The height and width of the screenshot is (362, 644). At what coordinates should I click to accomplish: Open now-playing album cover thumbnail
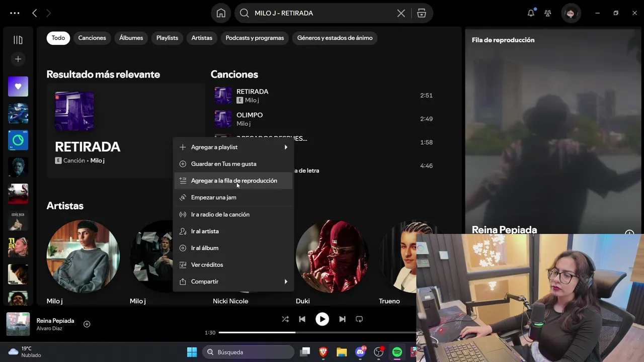click(18, 324)
